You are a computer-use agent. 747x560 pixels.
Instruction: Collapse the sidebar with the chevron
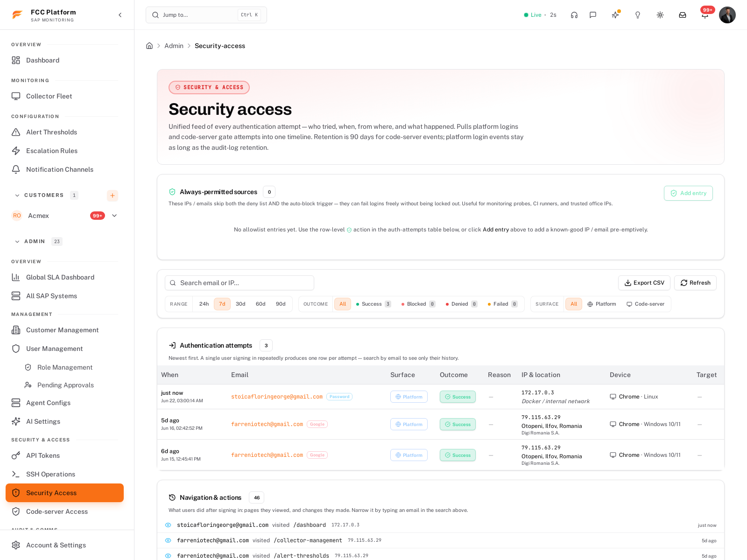[x=120, y=15]
